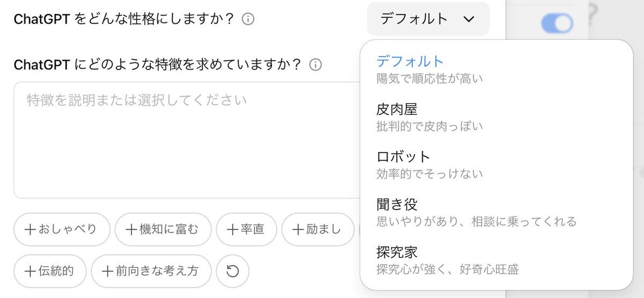
Task: Click info icon beside 性格 question
Action: (247, 19)
